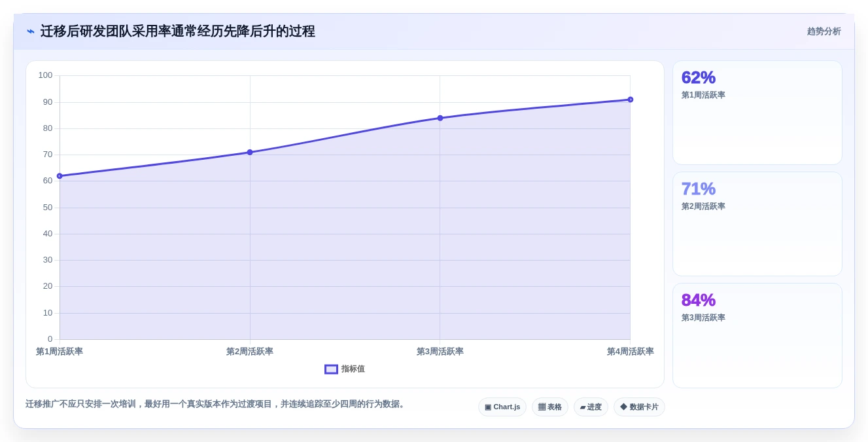868x442 pixels.
Task: Open the 84% 第3周活跃率 card
Action: click(757, 335)
